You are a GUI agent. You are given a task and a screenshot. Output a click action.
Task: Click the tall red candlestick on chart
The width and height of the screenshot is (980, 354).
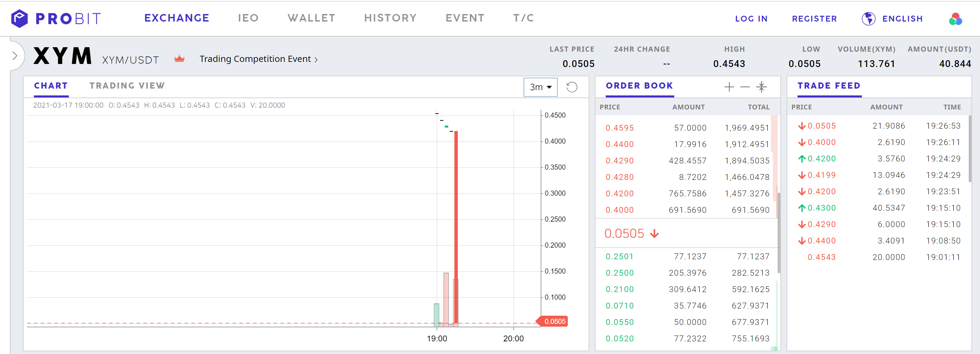[x=456, y=228]
